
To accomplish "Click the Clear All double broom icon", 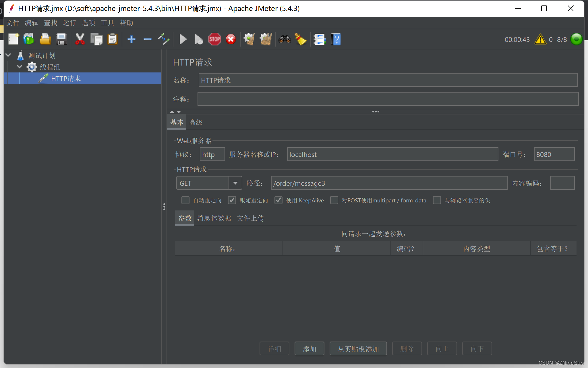I will 266,39.
